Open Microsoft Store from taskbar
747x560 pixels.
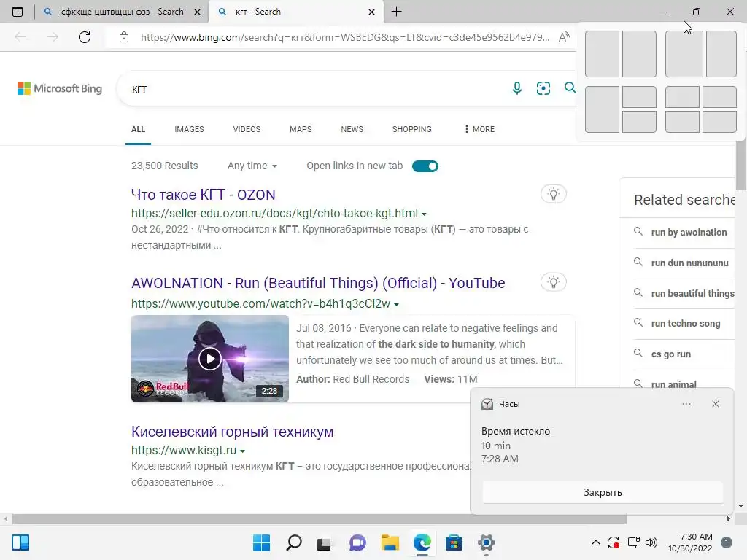[x=454, y=542]
